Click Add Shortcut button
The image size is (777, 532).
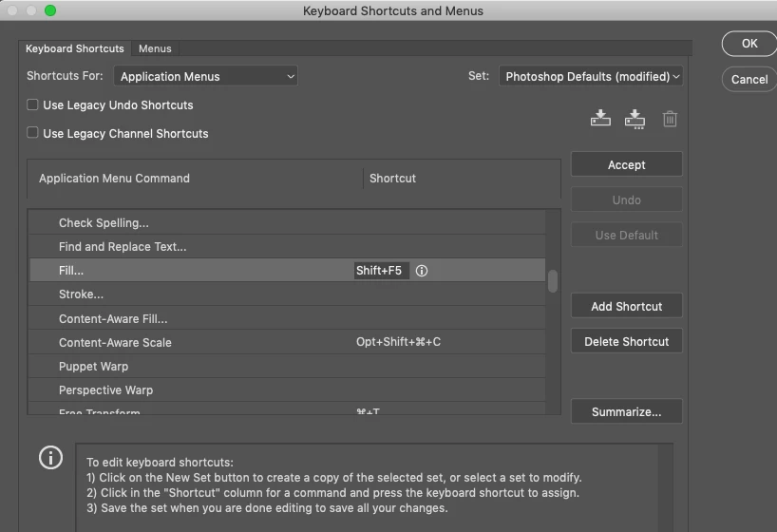626,306
